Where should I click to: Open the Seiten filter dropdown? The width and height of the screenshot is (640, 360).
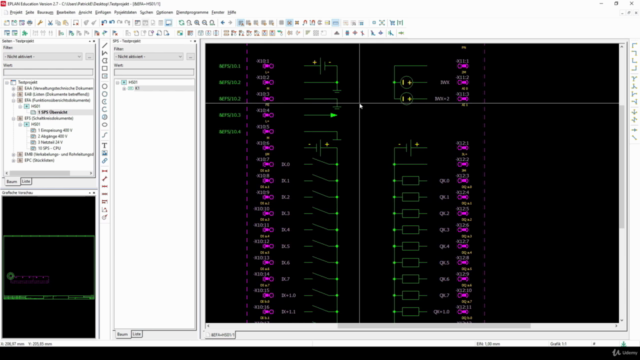(79, 57)
